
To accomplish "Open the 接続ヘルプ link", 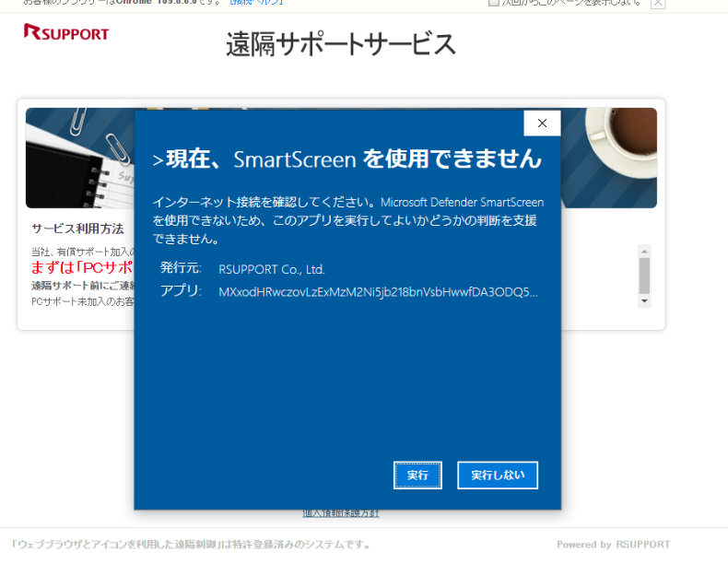I will point(256,3).
